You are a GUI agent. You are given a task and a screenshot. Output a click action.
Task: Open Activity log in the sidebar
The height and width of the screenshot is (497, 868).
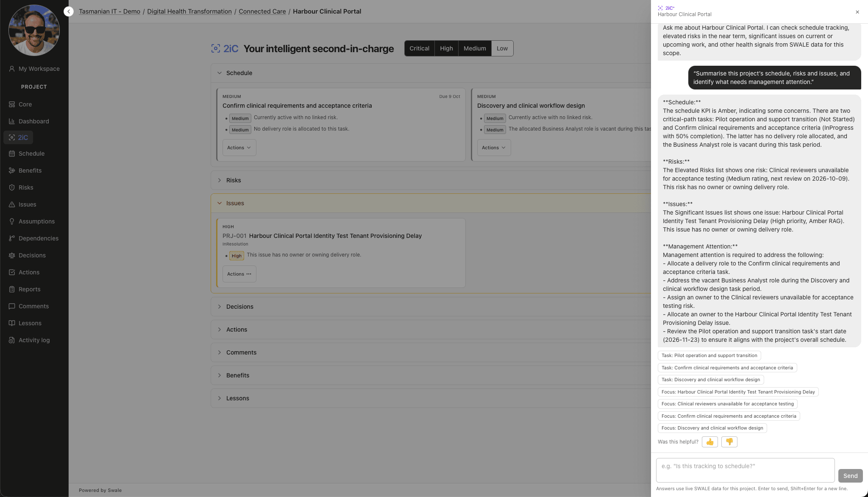pyautogui.click(x=29, y=340)
